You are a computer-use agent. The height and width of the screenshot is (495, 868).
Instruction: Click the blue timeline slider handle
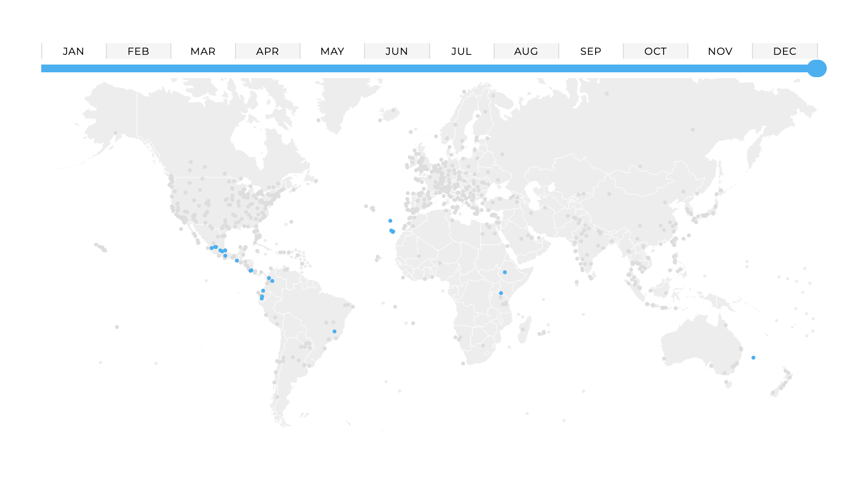(817, 68)
